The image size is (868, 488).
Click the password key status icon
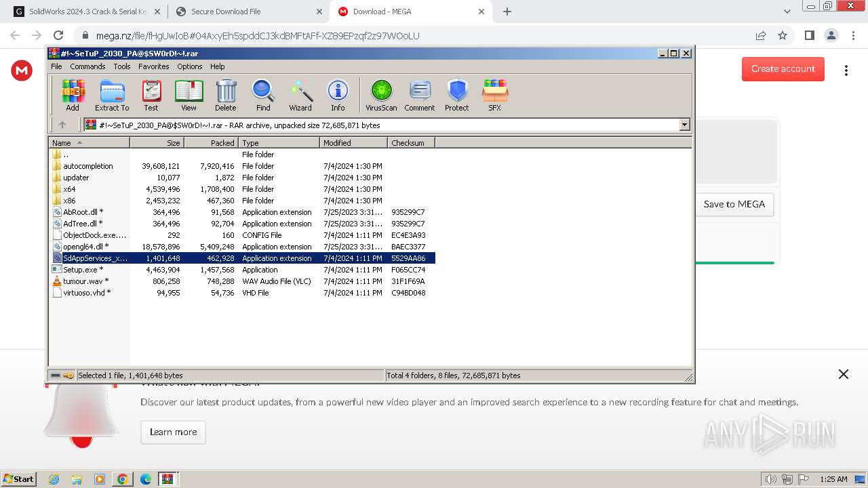pyautogui.click(x=68, y=375)
